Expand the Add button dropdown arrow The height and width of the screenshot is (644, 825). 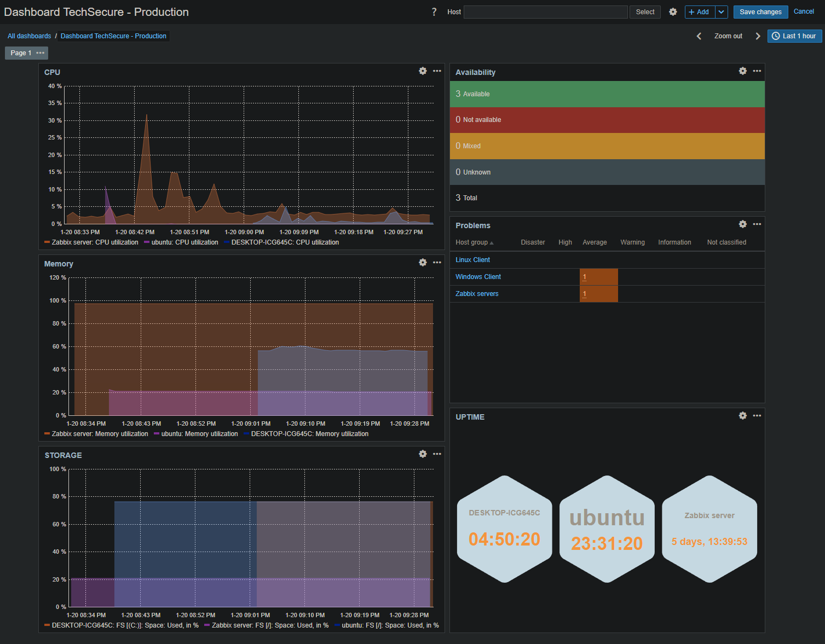click(722, 12)
